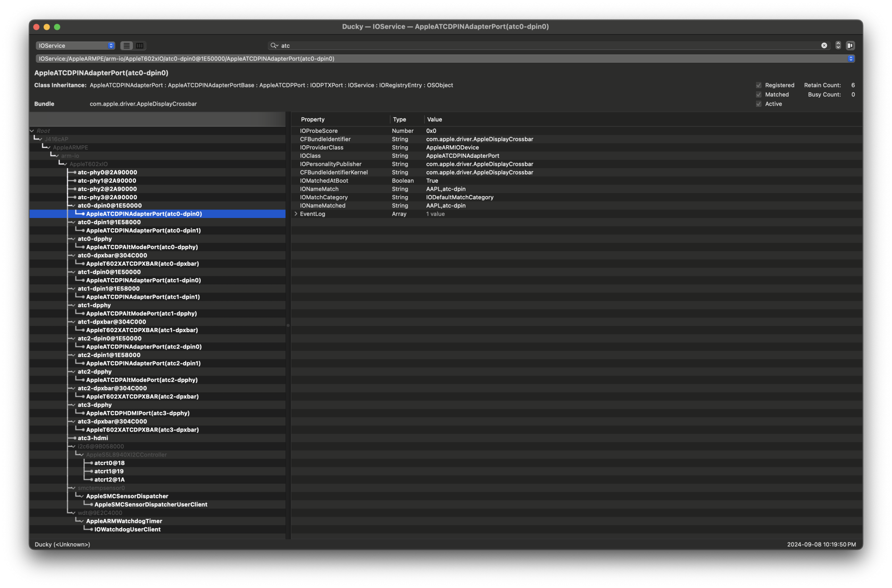Image resolution: width=892 pixels, height=588 pixels.
Task: Select the atcrt0@18 node
Action: [x=108, y=463]
